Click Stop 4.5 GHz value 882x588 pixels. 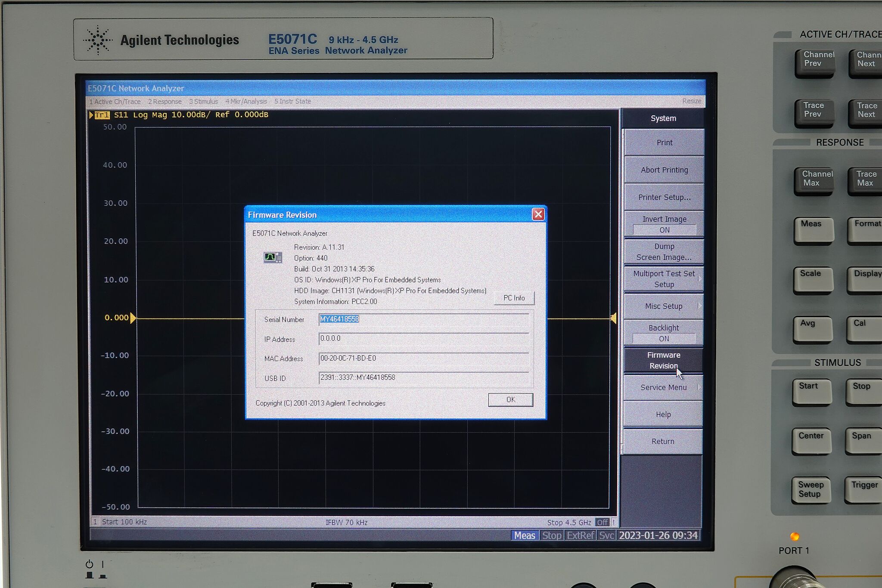(x=569, y=523)
